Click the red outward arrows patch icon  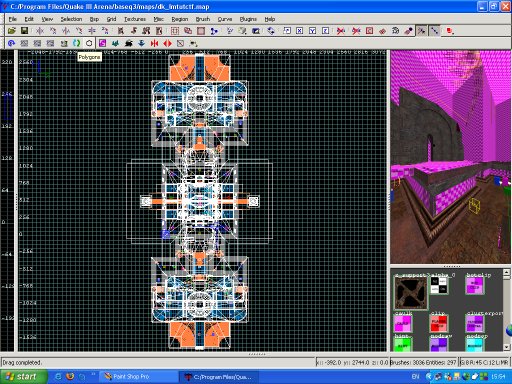(x=167, y=43)
